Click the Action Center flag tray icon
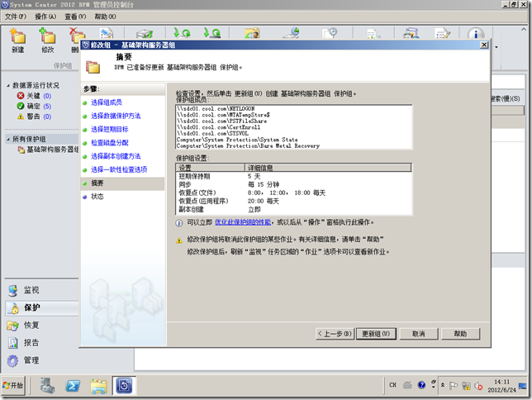The height and width of the screenshot is (400, 532). (454, 386)
